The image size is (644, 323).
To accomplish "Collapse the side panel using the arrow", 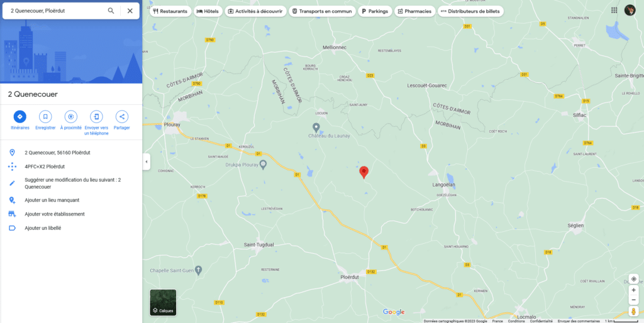I will pos(146,161).
